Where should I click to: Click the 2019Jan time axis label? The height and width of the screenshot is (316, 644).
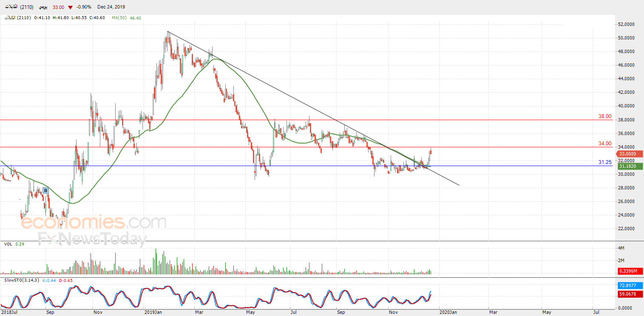pyautogui.click(x=153, y=312)
